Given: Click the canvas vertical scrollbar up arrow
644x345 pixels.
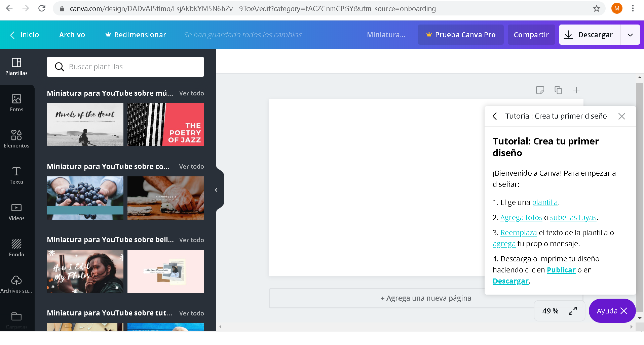Looking at the screenshot, I should (x=640, y=78).
